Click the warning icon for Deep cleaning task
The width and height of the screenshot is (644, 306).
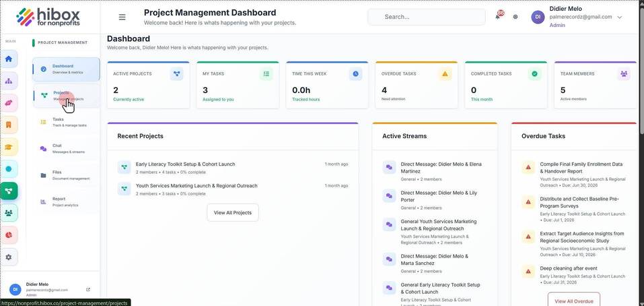(x=528, y=272)
